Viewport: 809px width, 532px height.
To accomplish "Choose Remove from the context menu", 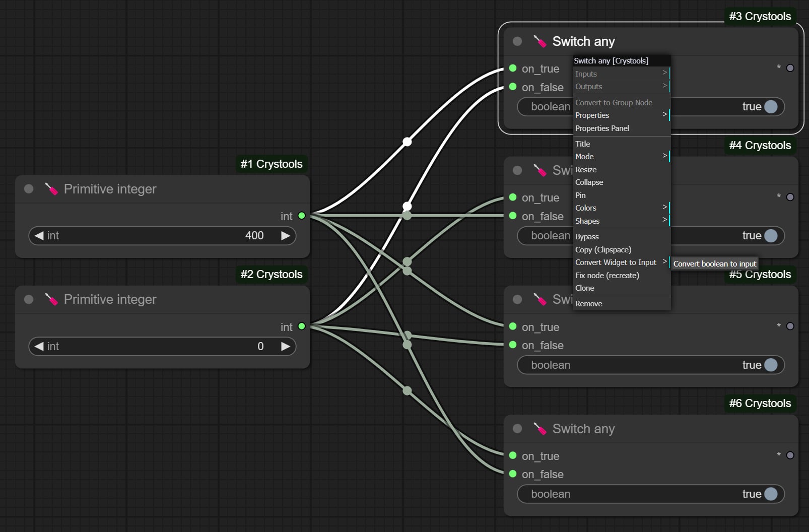I will pos(622,304).
